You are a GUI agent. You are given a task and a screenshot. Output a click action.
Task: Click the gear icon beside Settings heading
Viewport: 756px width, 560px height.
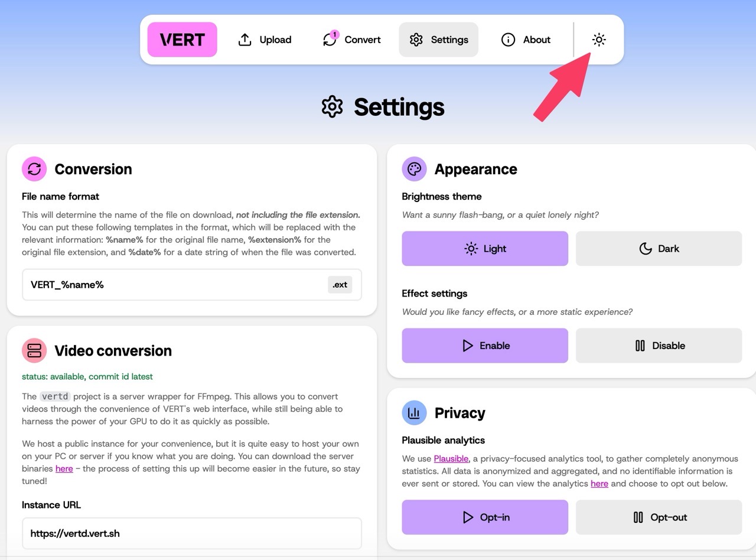332,107
